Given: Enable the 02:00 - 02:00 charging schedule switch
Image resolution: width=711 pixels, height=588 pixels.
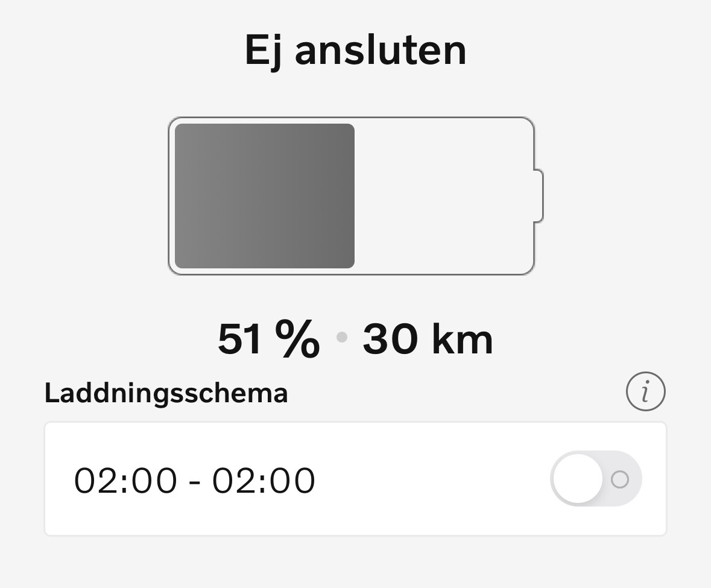Looking at the screenshot, I should (596, 479).
